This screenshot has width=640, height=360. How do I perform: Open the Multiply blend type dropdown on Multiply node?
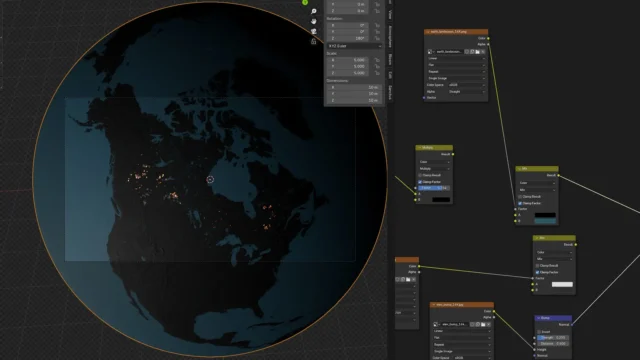[x=434, y=169]
